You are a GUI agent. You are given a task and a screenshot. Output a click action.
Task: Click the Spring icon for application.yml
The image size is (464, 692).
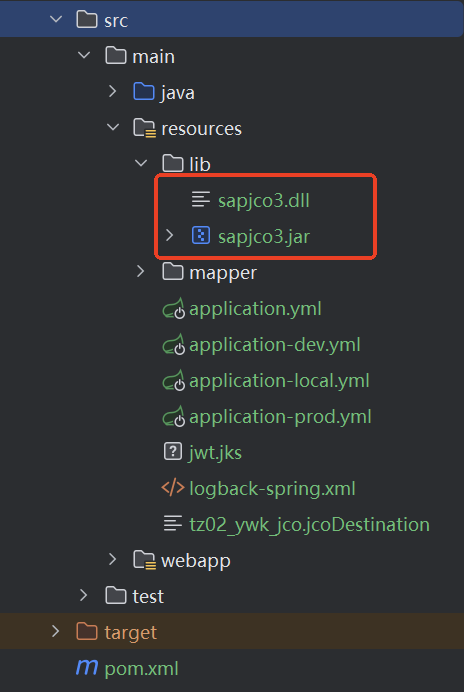[x=173, y=308]
